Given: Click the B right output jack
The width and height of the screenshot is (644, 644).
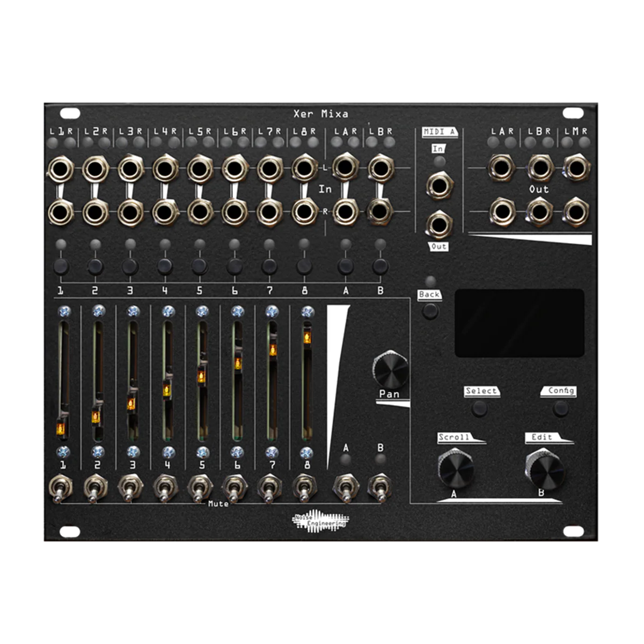Looking at the screenshot, I should coord(540,211).
